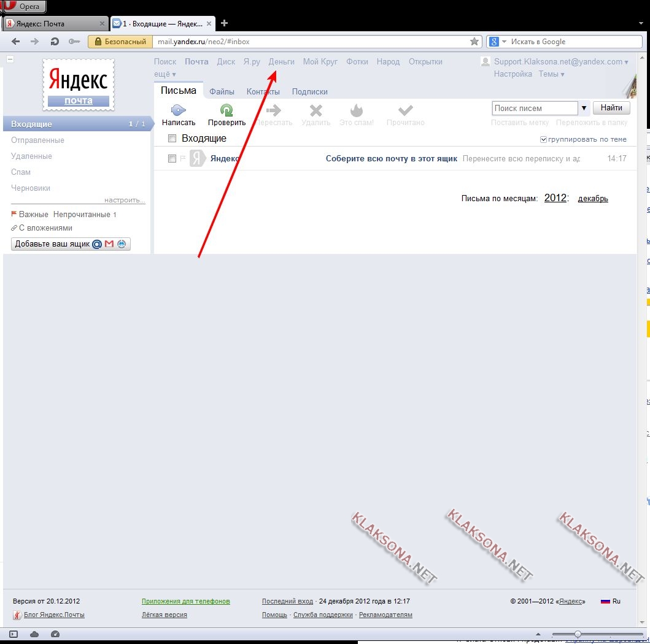
Task: Open the Opera main menu button
Action: pos(24,6)
